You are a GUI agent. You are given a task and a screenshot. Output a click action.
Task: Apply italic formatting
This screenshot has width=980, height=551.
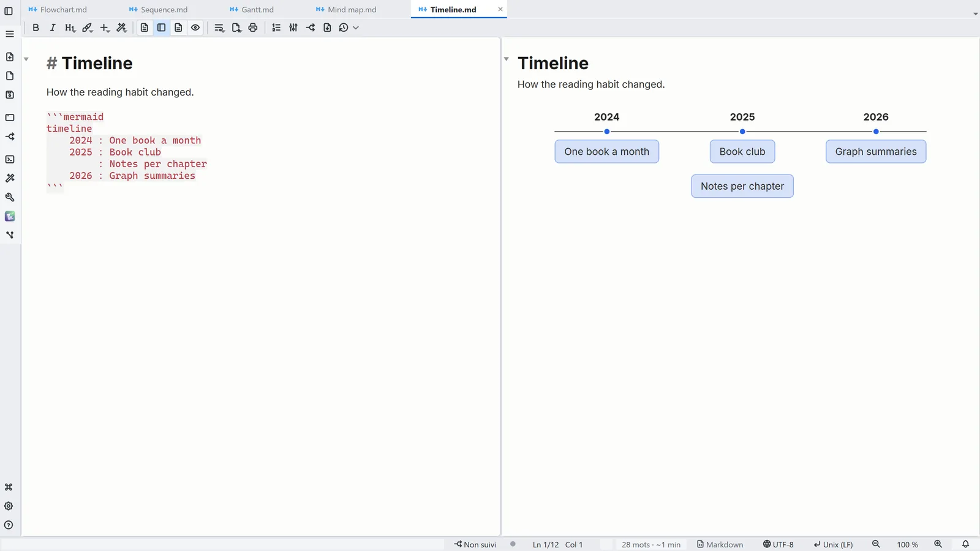[x=53, y=28]
